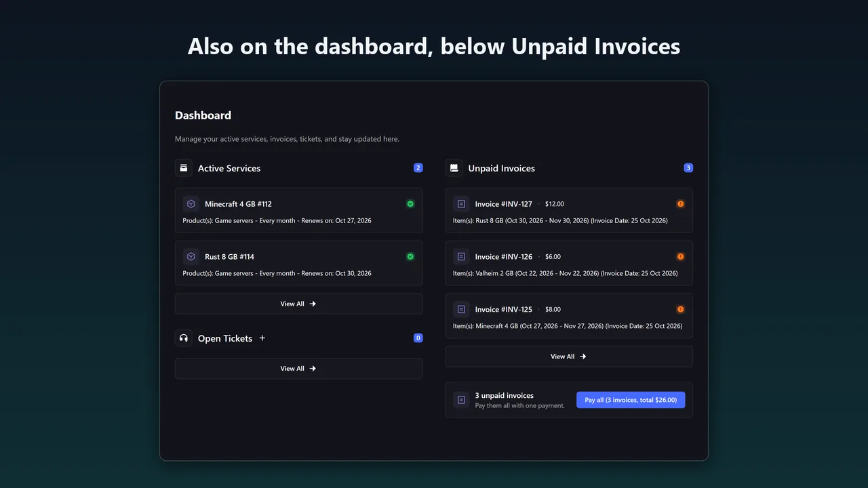View all open tickets
This screenshot has height=488, width=868.
[x=298, y=369]
